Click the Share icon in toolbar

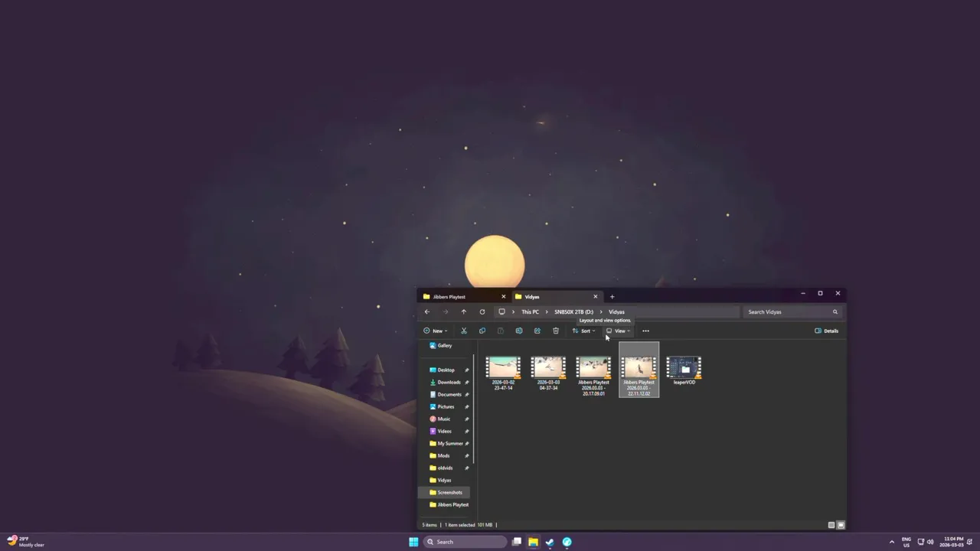[537, 331]
